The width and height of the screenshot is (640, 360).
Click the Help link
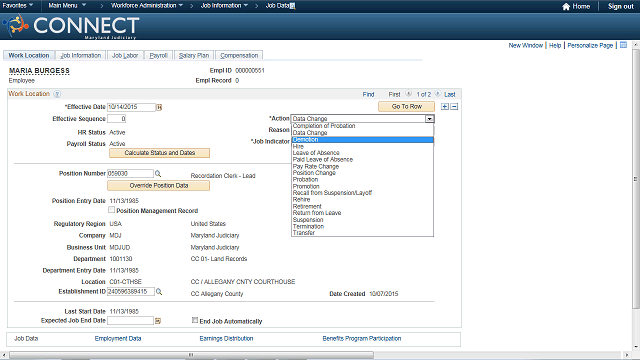[x=555, y=45]
